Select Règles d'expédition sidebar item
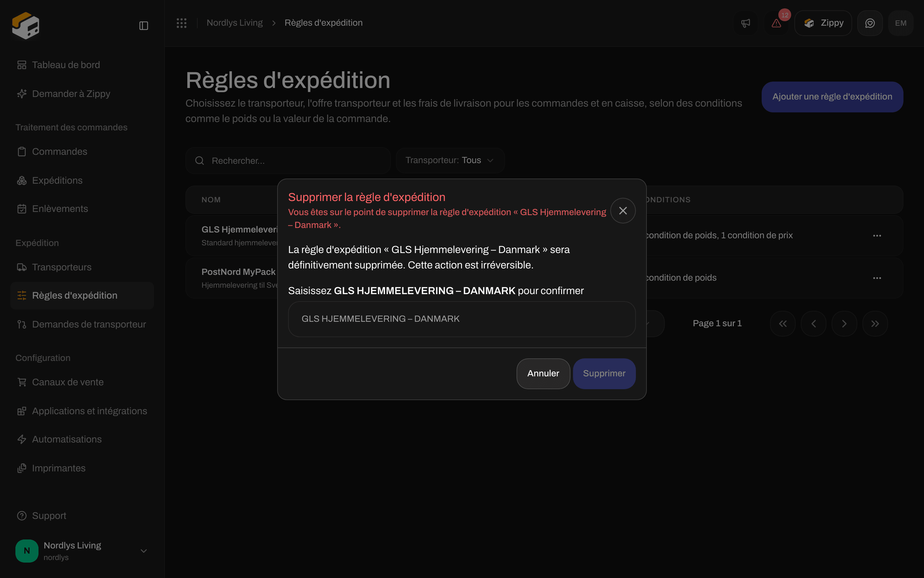This screenshot has height=578, width=924. (x=82, y=295)
